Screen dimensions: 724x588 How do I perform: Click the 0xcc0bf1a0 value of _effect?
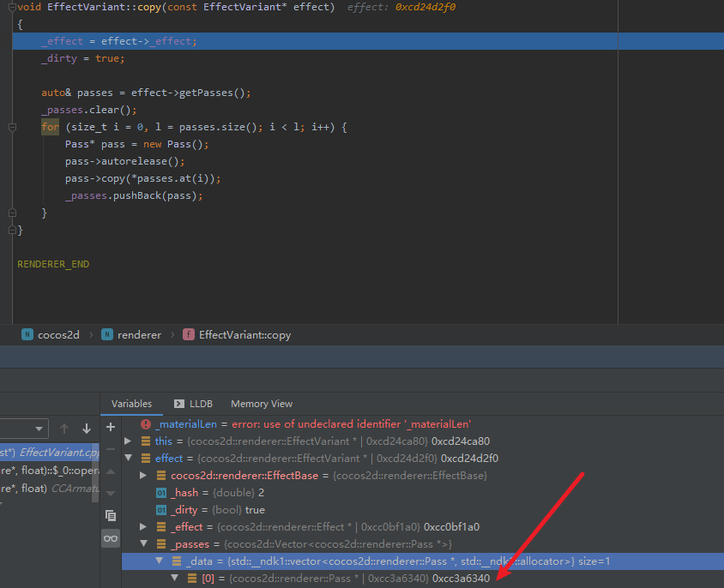(451, 527)
